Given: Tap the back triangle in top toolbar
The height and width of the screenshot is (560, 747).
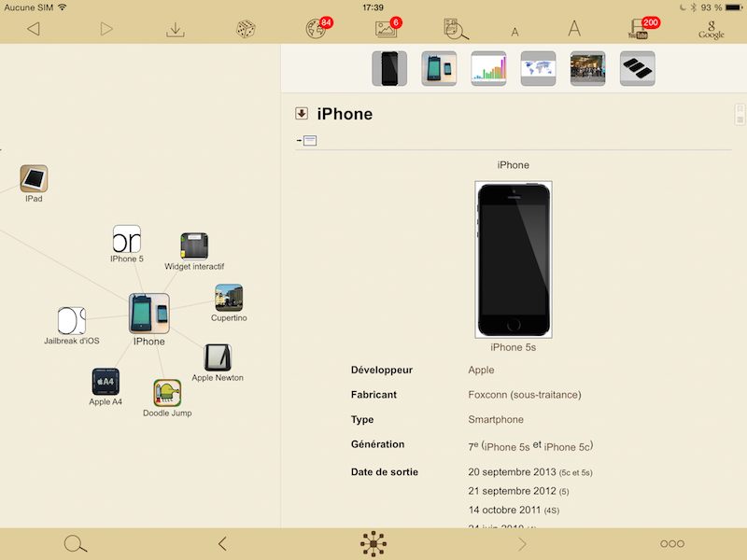Looking at the screenshot, I should (x=34, y=29).
